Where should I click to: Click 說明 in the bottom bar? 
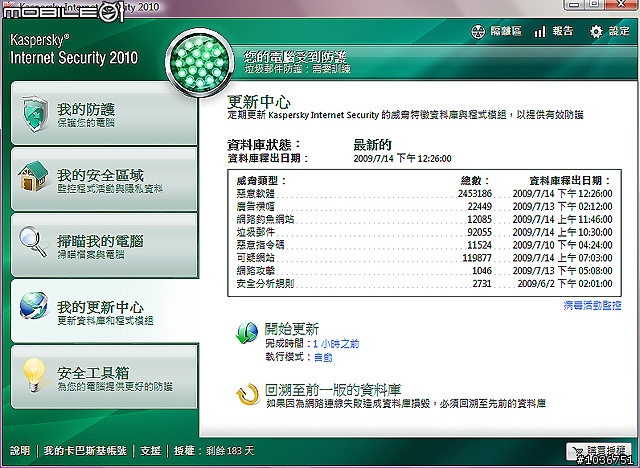tap(20, 450)
